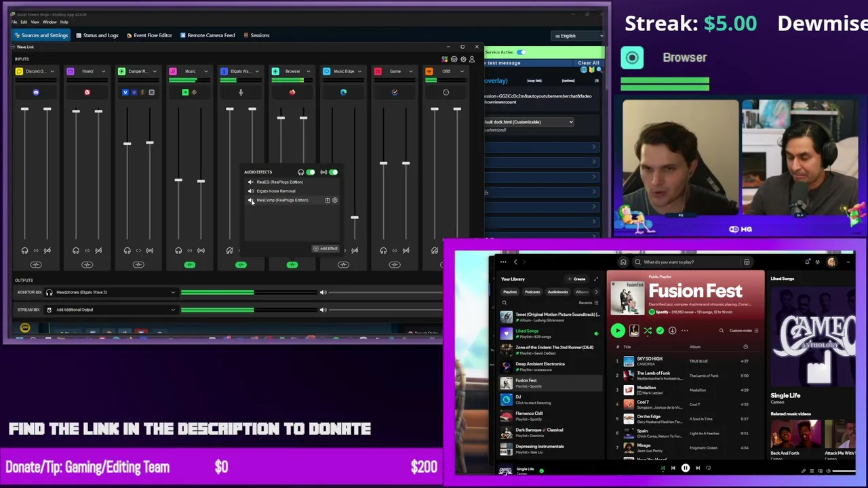Open effects button under Discord channel

coord(36,265)
